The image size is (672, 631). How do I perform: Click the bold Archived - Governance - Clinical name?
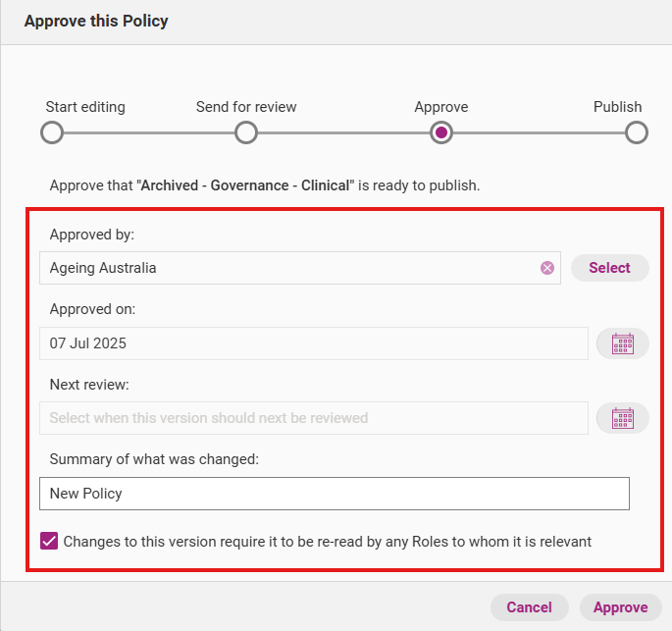245,184
